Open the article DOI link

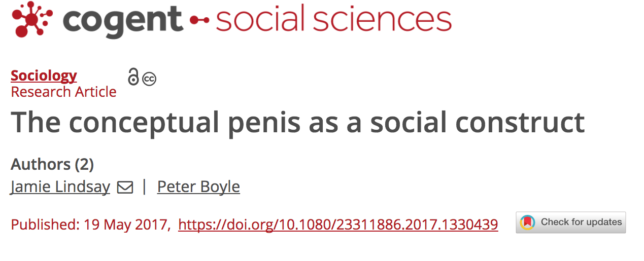[338, 224]
